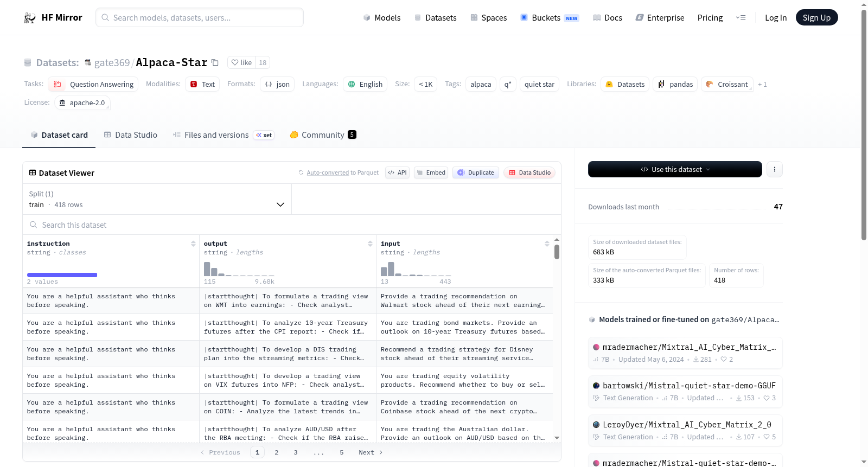The height and width of the screenshot is (467, 868).
Task: Click the Text modality tag
Action: 202,84
